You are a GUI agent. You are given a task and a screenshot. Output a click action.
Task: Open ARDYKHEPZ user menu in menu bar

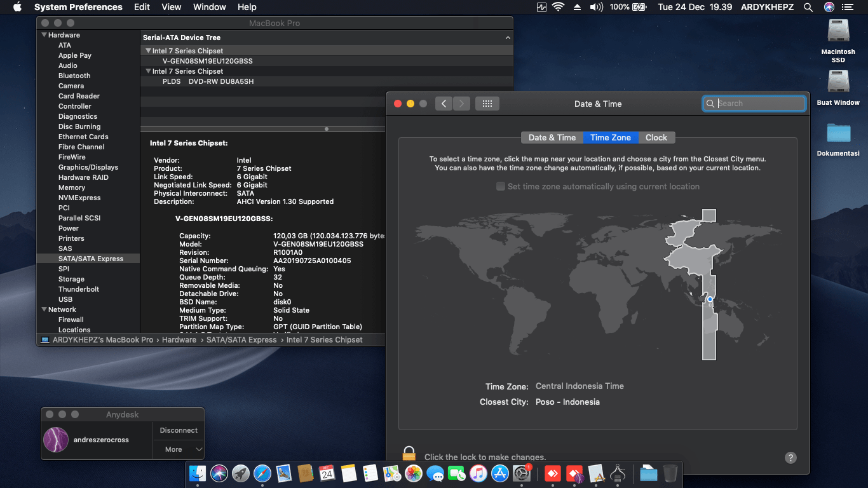pos(767,7)
